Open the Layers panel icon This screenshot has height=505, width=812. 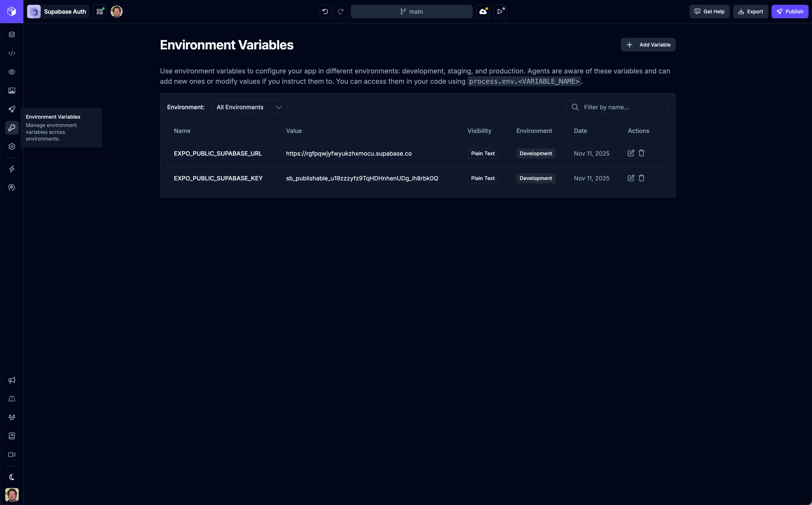12,34
